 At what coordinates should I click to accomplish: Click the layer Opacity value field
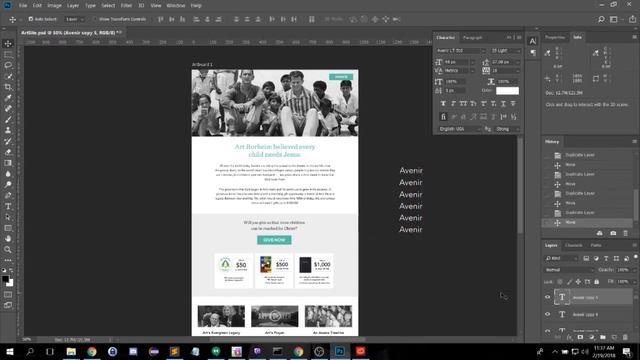click(623, 270)
